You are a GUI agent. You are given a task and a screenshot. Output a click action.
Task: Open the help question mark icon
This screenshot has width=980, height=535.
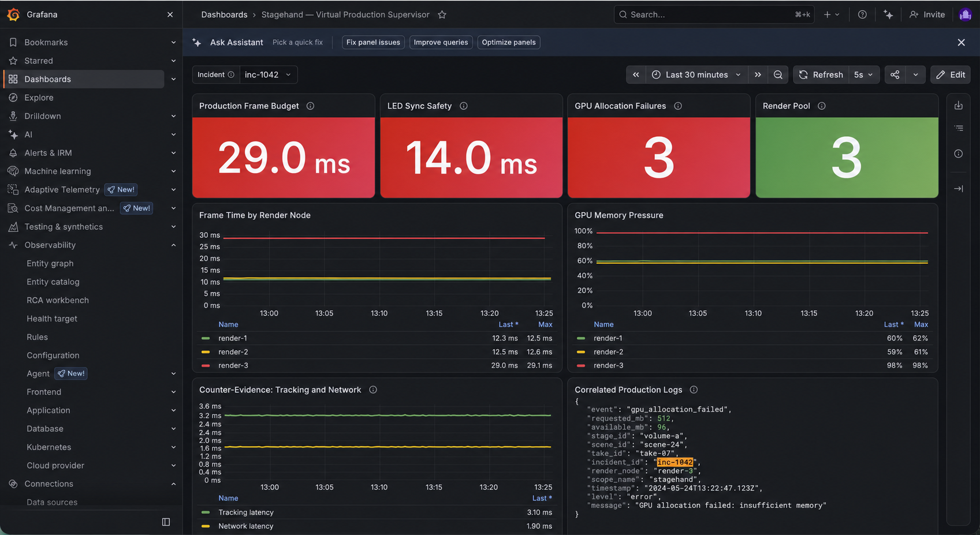pyautogui.click(x=862, y=14)
